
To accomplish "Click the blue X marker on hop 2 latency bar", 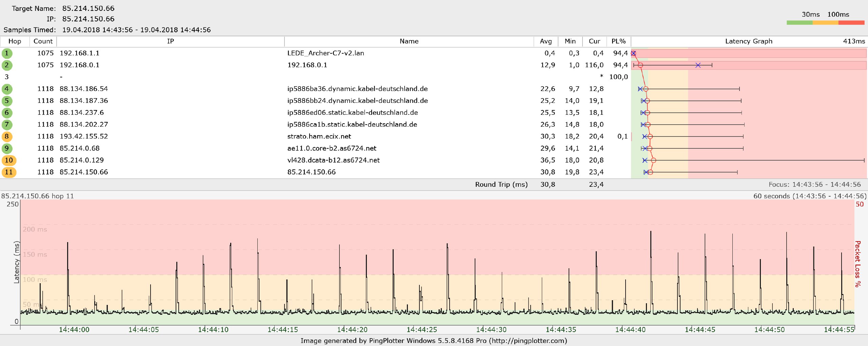I will pos(698,65).
